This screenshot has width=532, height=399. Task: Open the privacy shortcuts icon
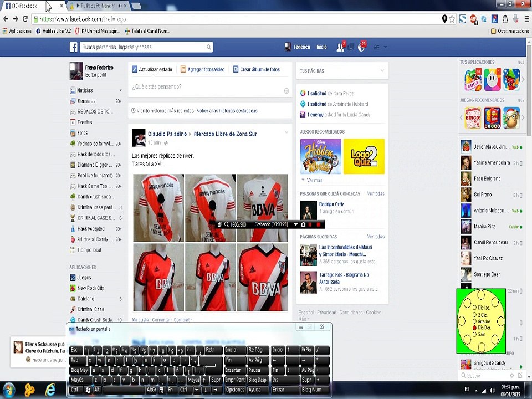377,47
